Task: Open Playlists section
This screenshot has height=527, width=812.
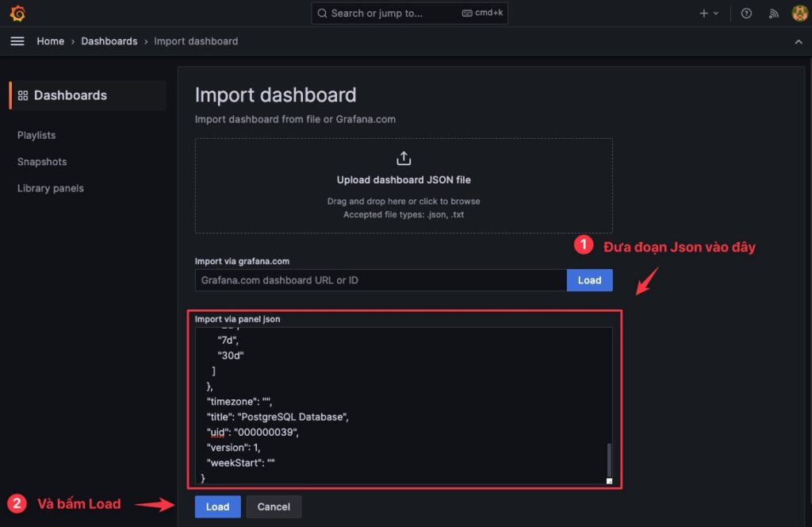Action: pyautogui.click(x=36, y=135)
